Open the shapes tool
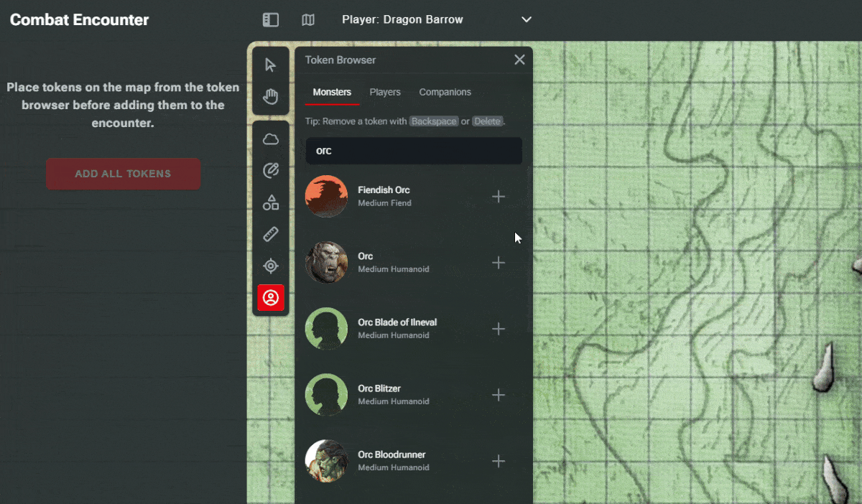The width and height of the screenshot is (862, 504). (x=271, y=202)
